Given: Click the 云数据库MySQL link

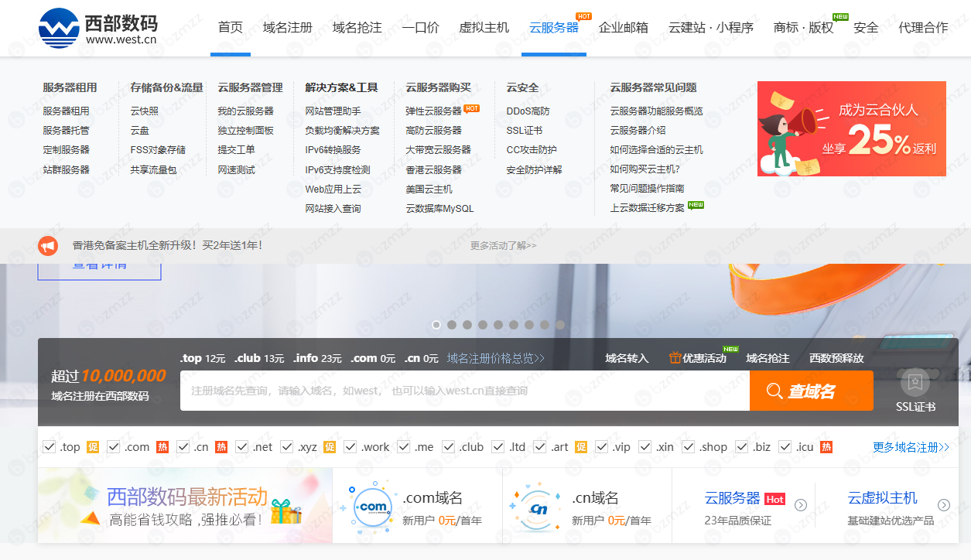Looking at the screenshot, I should (440, 209).
